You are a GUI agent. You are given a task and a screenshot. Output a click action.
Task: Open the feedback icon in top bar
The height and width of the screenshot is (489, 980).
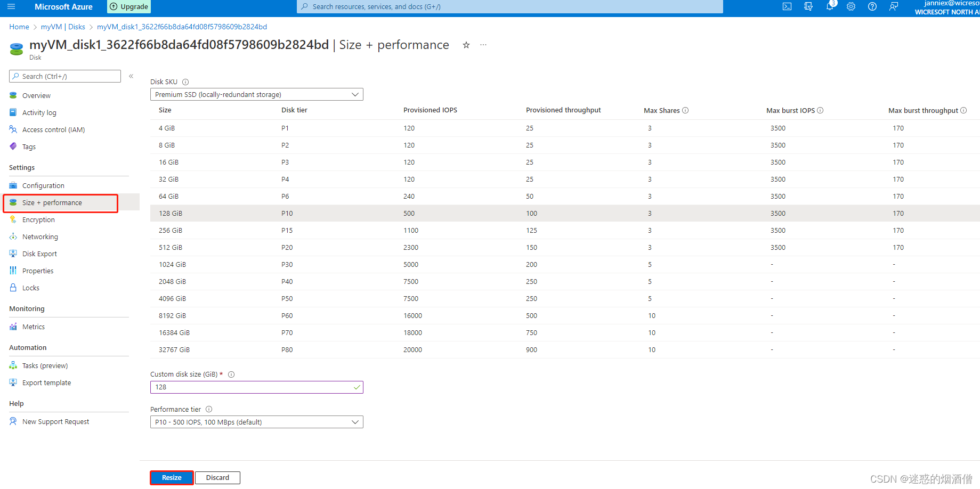click(x=893, y=6)
